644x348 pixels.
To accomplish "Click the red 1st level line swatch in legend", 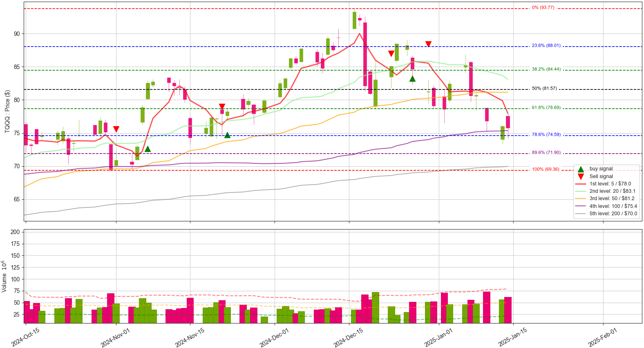I will coord(581,184).
